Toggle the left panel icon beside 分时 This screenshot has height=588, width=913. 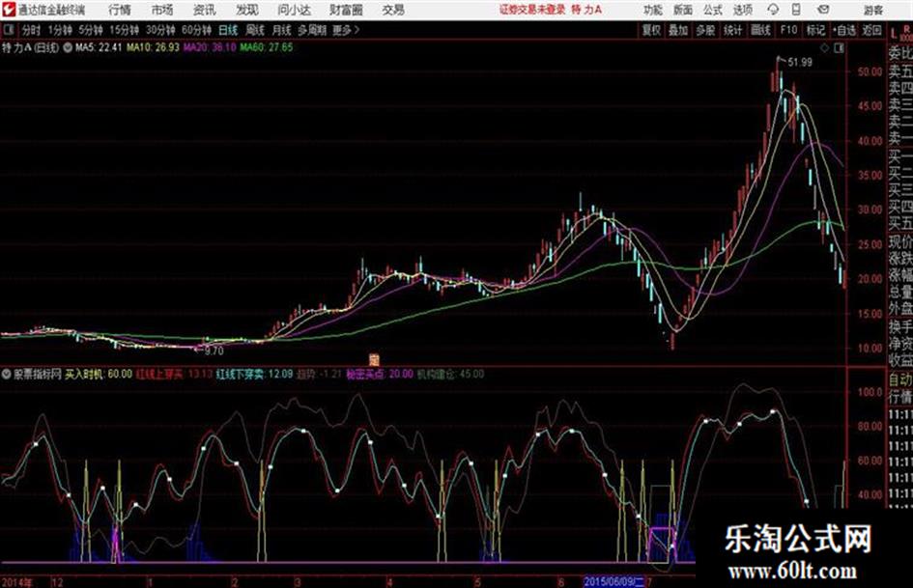tap(8, 30)
